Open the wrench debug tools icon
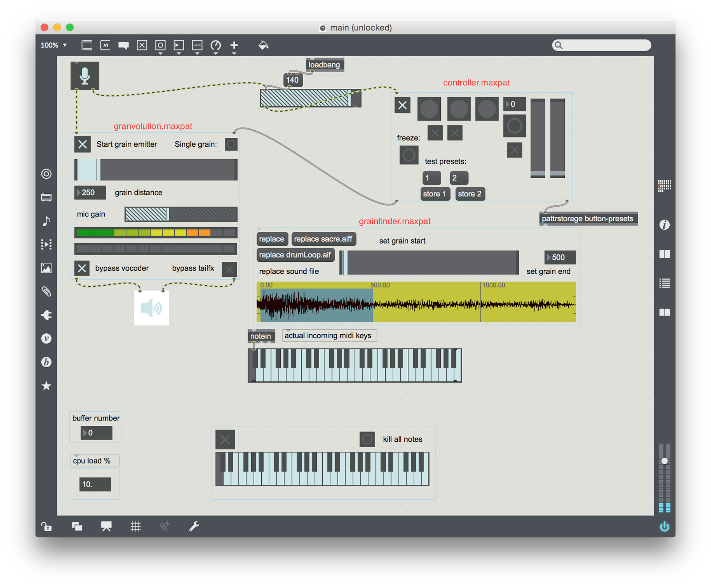This screenshot has width=711, height=588. [194, 527]
